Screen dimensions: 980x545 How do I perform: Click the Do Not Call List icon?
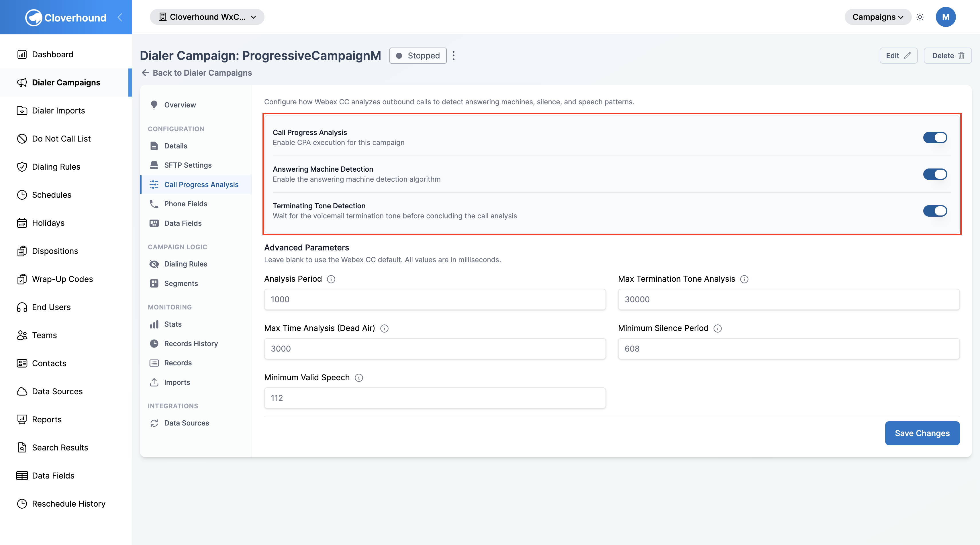22,139
